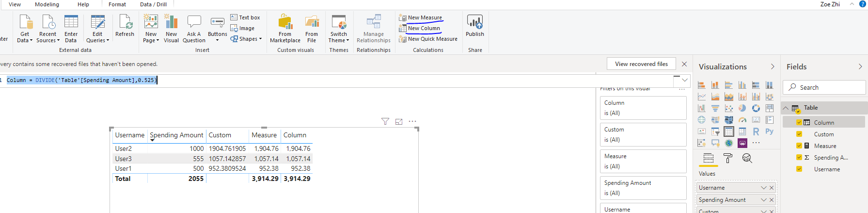Select the PowerApps visual

[742, 143]
